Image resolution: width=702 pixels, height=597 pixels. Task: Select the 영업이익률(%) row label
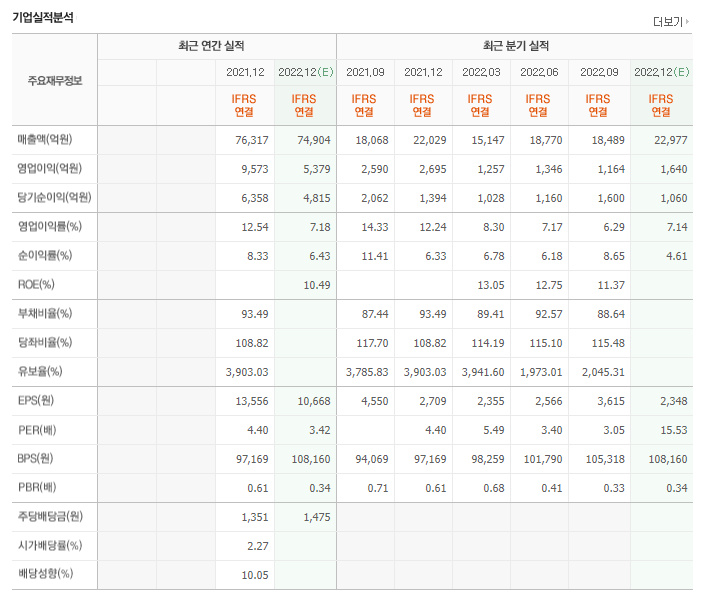tap(50, 227)
